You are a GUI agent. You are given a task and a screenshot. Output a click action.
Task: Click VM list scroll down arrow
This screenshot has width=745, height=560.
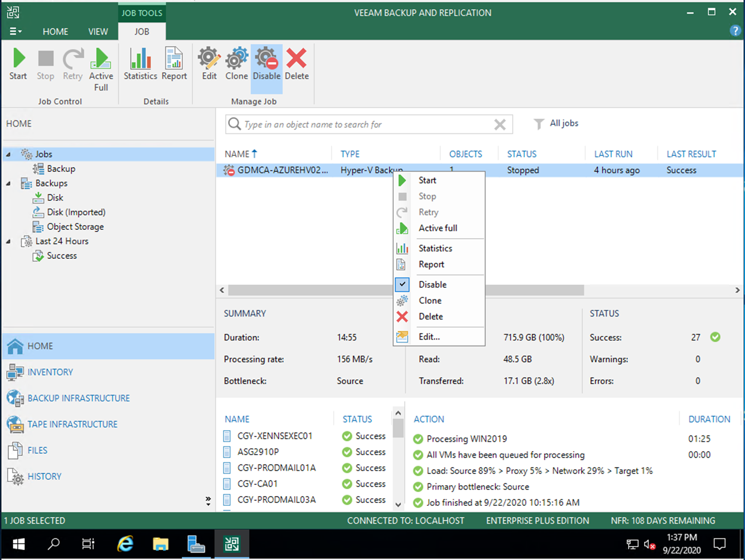click(x=398, y=504)
